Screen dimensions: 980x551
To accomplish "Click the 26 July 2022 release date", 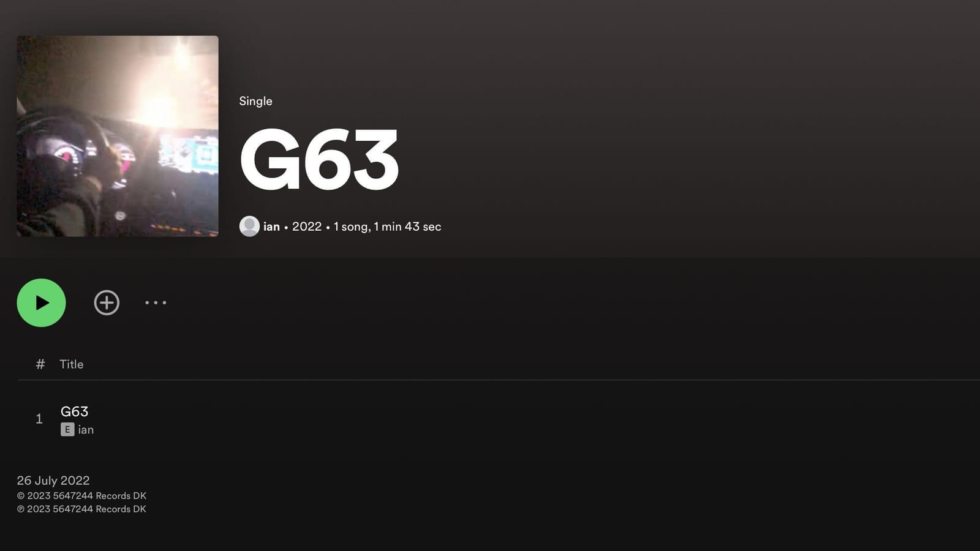I will 53,481.
